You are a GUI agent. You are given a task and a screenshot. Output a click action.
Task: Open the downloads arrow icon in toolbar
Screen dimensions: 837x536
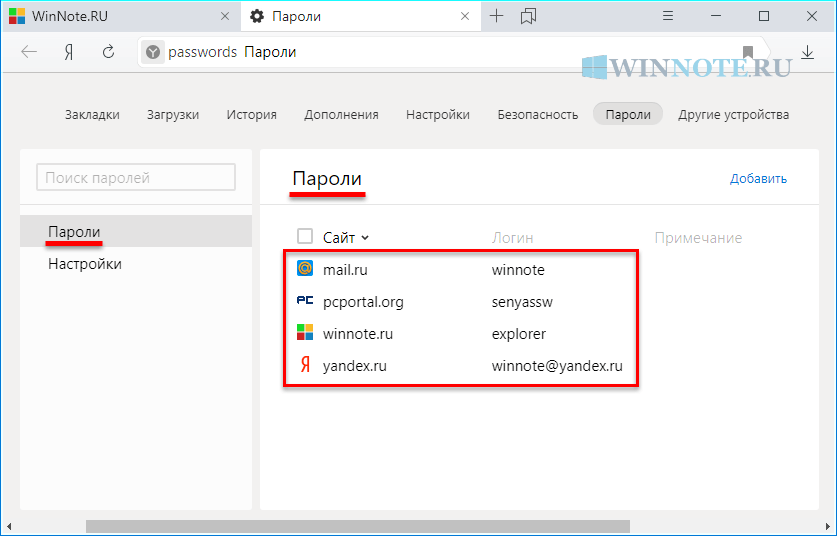coord(807,52)
